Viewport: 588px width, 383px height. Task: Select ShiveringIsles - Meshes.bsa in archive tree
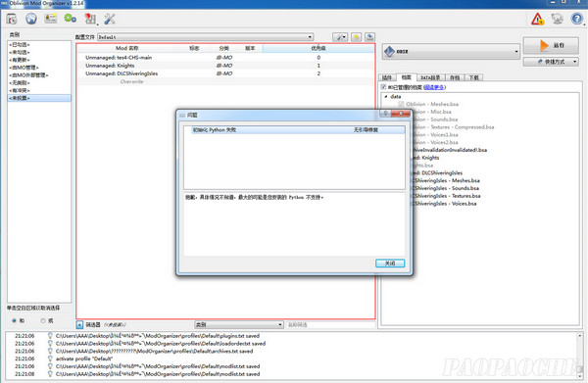[446, 180]
